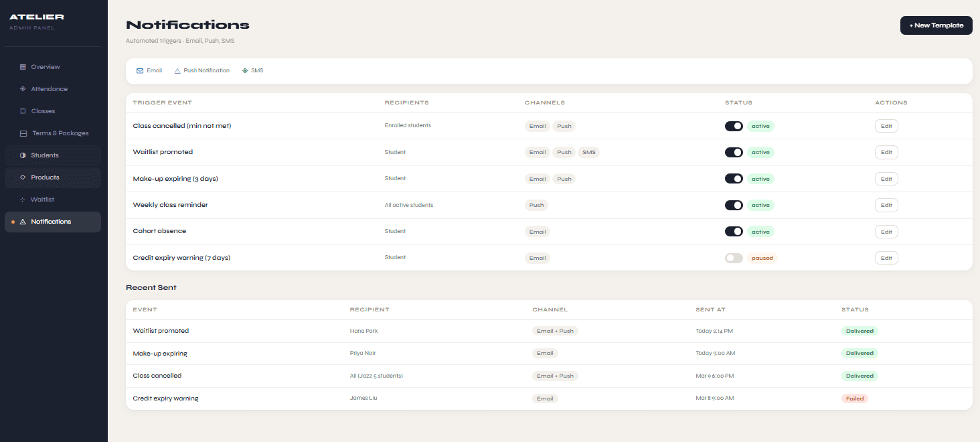The height and width of the screenshot is (442, 980).
Task: Click the SENT AT column header
Action: (710, 310)
